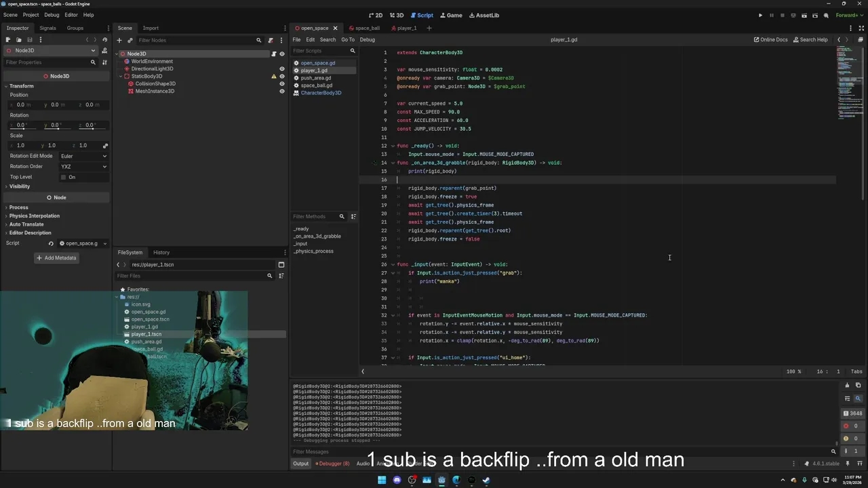Stop the running project
This screenshot has width=868, height=488.
pos(782,15)
